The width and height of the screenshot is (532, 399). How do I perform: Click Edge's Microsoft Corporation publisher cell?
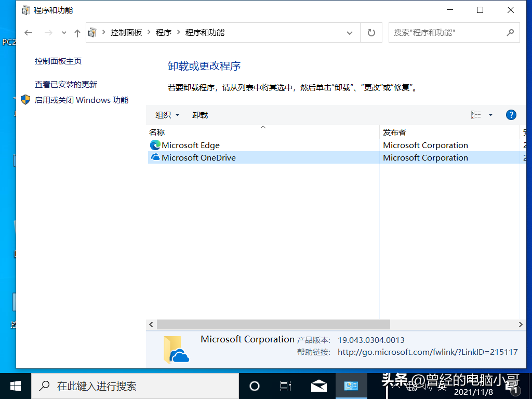425,145
